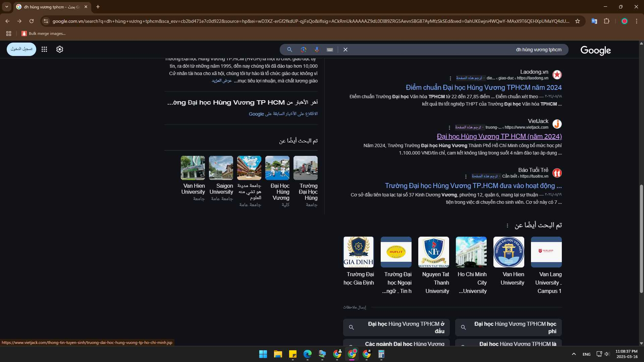This screenshot has height=362, width=644.
Task: Open options menu beside related searches heading
Action: click(x=507, y=226)
